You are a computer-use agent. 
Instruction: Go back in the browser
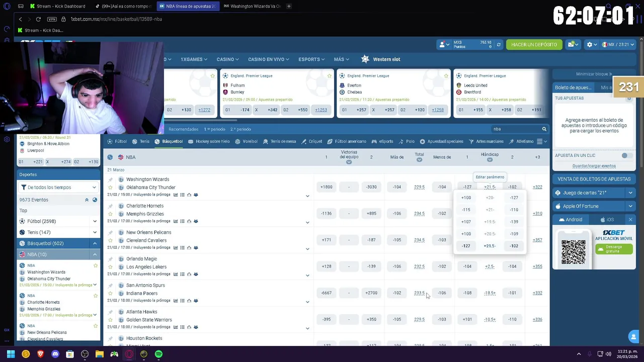(20, 19)
